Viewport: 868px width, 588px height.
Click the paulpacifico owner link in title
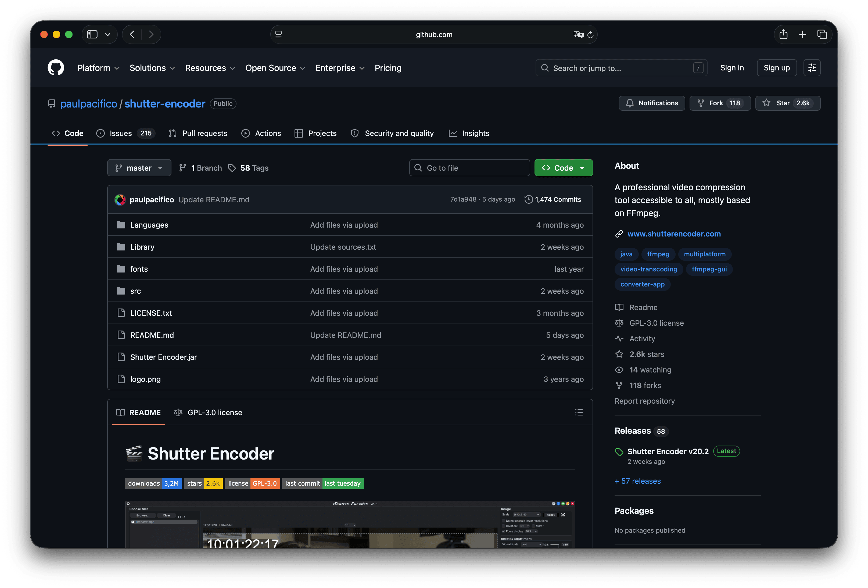pos(88,104)
